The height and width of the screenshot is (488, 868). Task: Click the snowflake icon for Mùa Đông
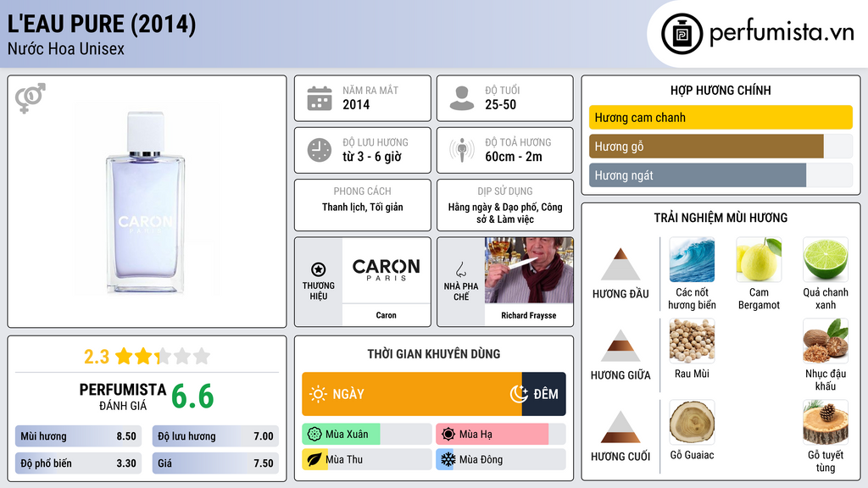click(x=448, y=459)
